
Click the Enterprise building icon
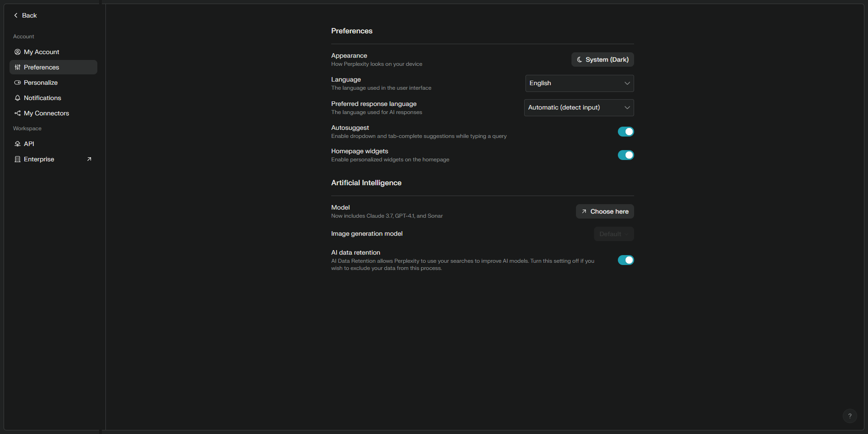tap(18, 159)
